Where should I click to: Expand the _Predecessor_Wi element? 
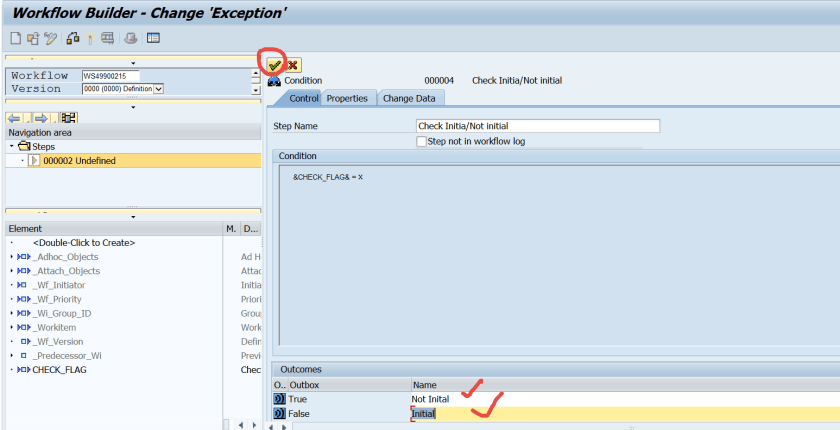[x=12, y=355]
